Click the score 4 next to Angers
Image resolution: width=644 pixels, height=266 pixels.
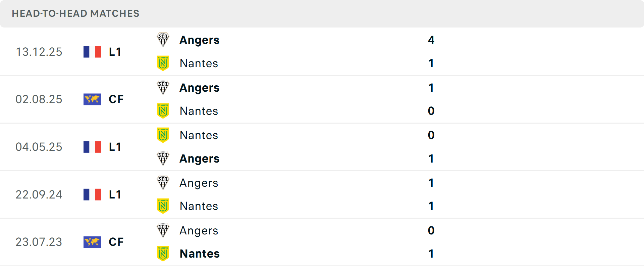(x=431, y=40)
